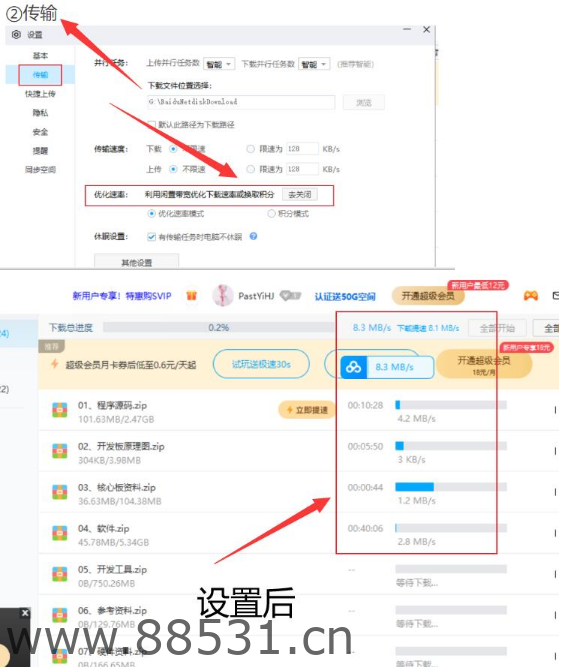
Task: Check 默认此路径为下载路径 checkbox
Action: tap(151, 124)
